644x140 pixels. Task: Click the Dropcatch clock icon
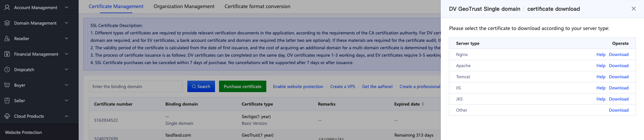[7, 69]
